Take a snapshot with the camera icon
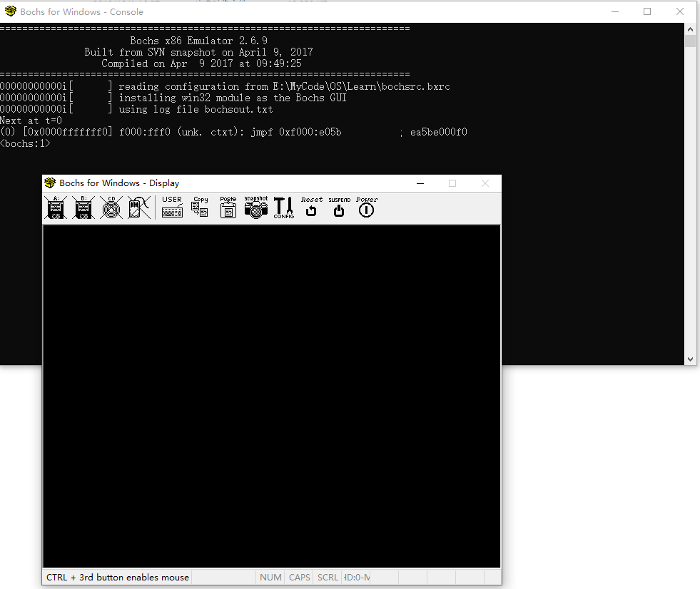This screenshot has width=700, height=589. click(255, 208)
